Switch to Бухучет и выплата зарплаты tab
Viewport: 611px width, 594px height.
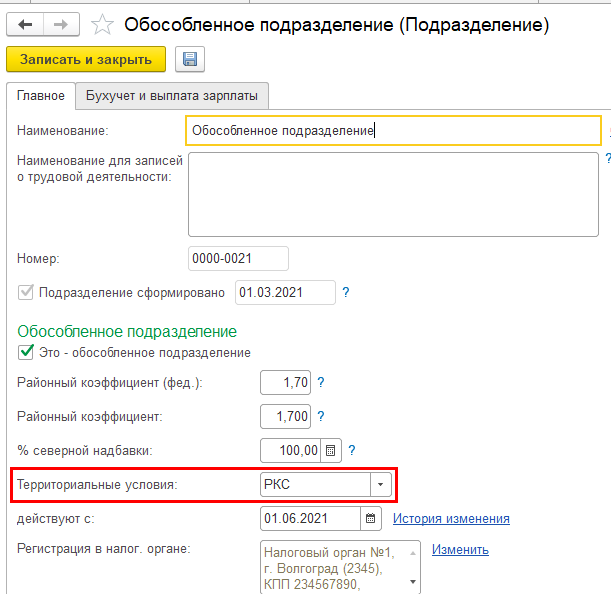pos(172,96)
